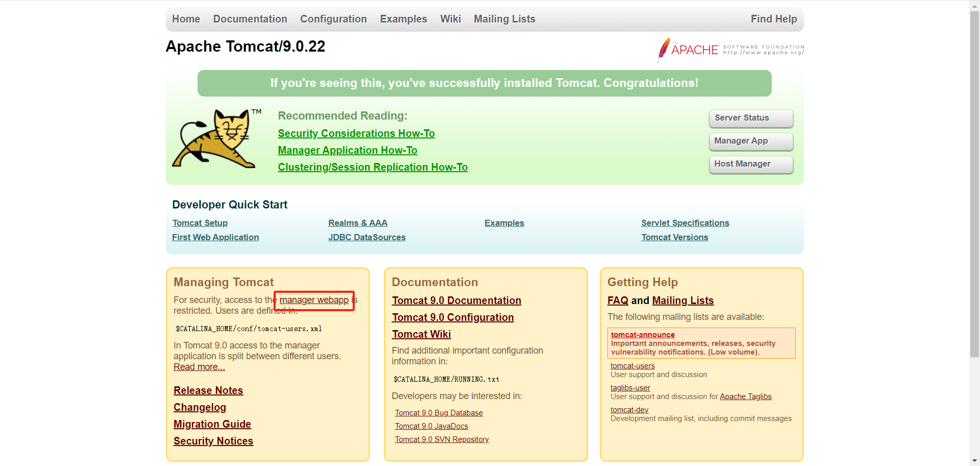Open Tomcat Versions link

tap(674, 237)
